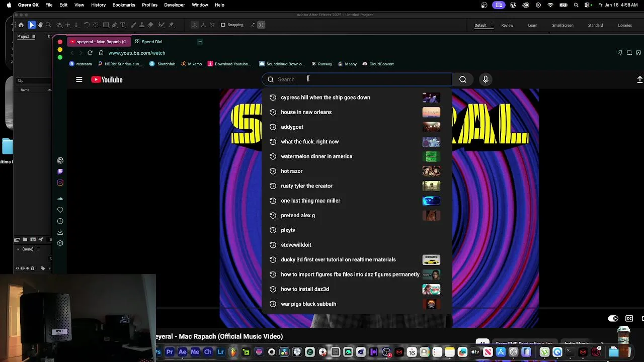Click the www.youtube.com/watch address bar
This screenshot has height=362, width=644.
click(136, 53)
